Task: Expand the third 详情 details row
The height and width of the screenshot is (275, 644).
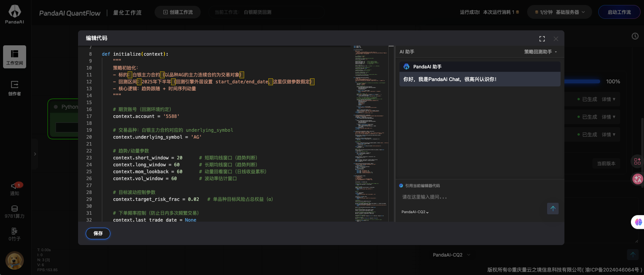Action: pyautogui.click(x=609, y=134)
